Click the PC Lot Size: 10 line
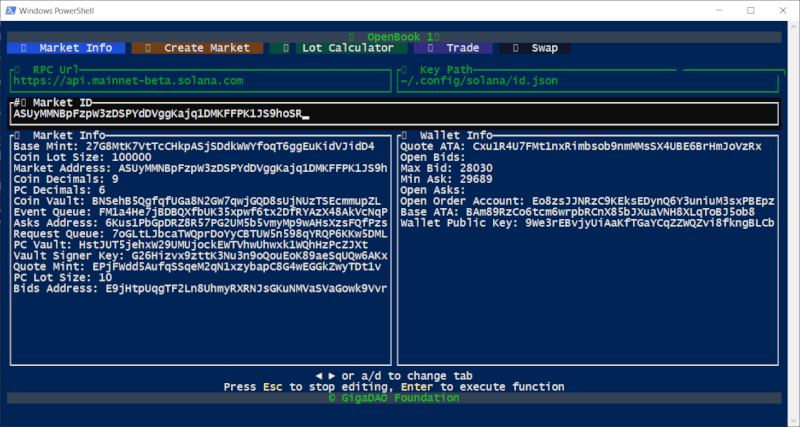Image resolution: width=800 pixels, height=427 pixels. 63,278
